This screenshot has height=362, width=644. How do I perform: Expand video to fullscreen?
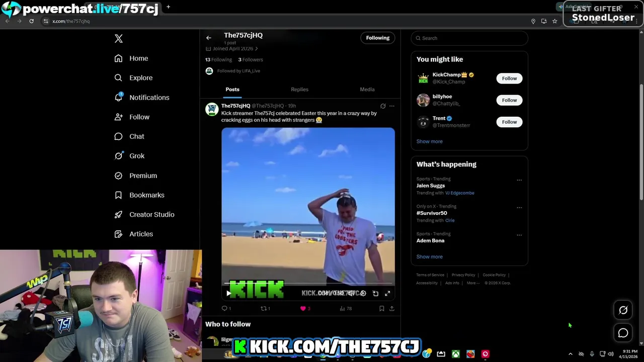point(387,293)
